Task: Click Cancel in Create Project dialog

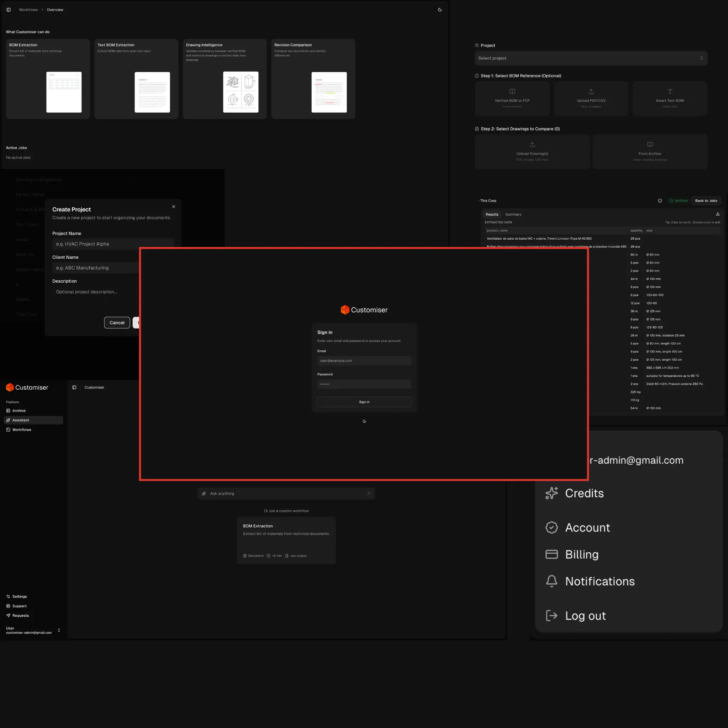Action: tap(117, 323)
